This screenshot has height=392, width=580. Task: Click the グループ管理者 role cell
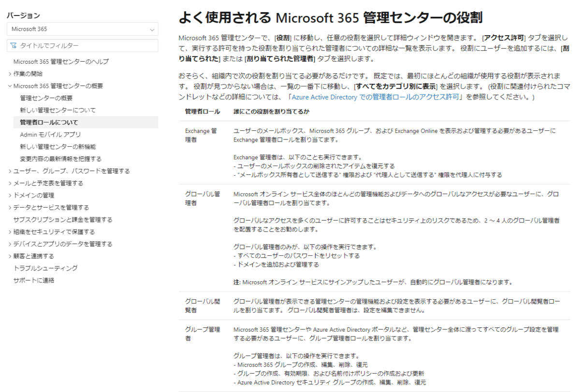click(203, 334)
